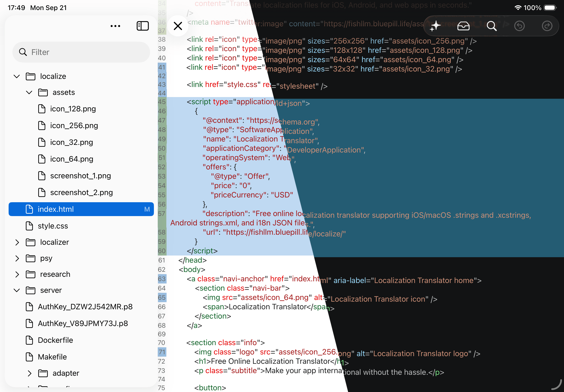Expand the psy folder
564x392 pixels.
[17, 258]
